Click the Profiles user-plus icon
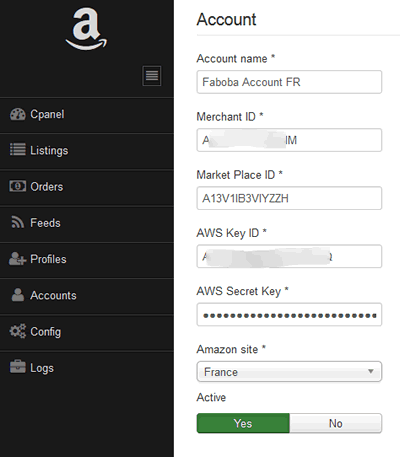Viewport: 400px width, 457px height. tap(17, 259)
